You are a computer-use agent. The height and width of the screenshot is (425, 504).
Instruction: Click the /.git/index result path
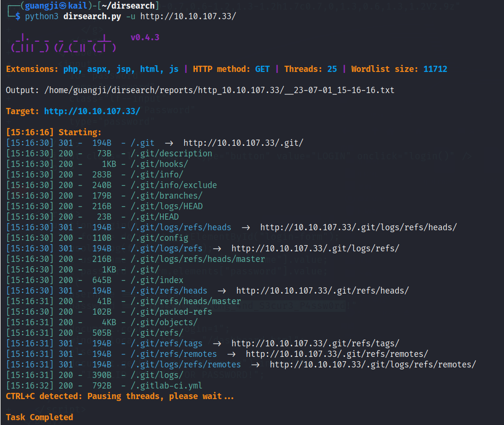click(x=157, y=280)
